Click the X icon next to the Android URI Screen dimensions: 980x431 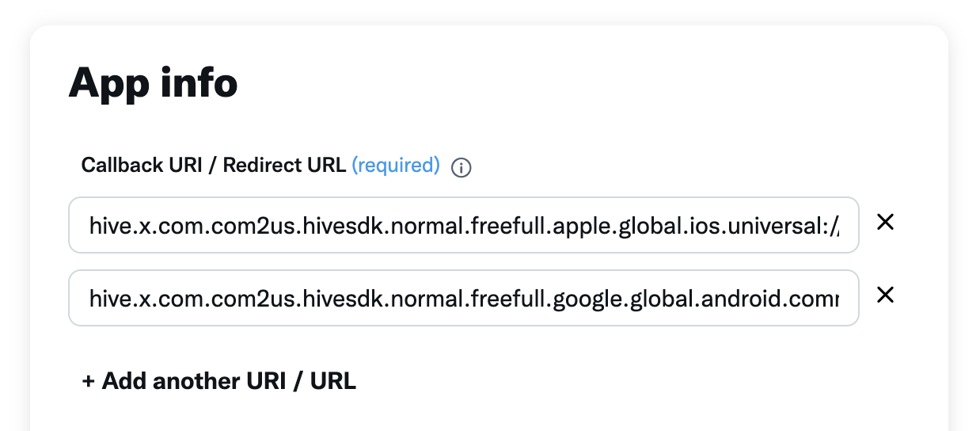pos(885,296)
